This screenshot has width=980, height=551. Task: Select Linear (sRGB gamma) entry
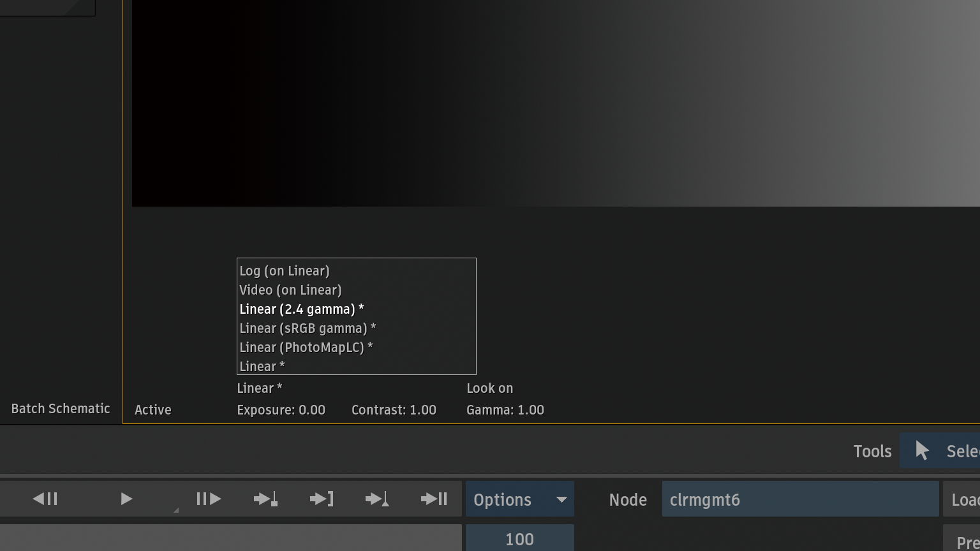click(308, 328)
